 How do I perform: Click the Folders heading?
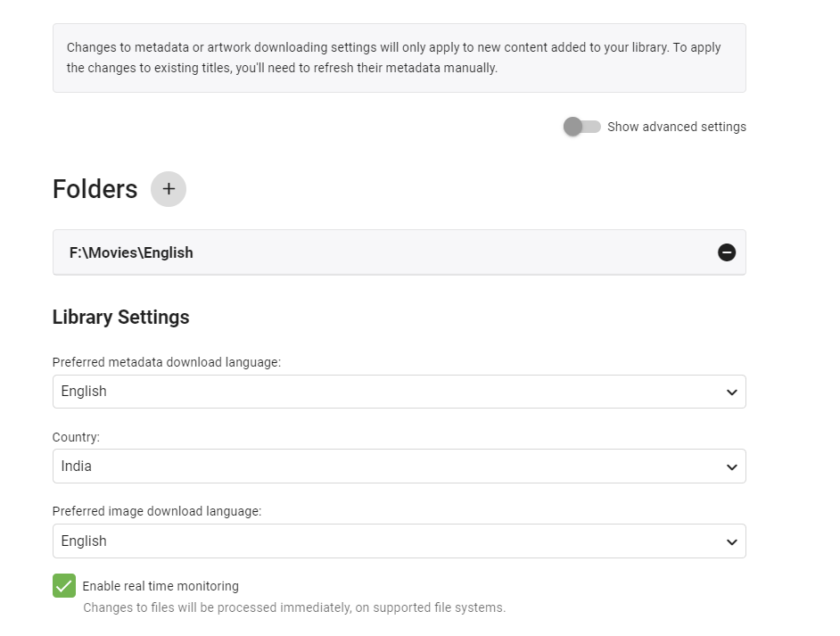point(95,189)
